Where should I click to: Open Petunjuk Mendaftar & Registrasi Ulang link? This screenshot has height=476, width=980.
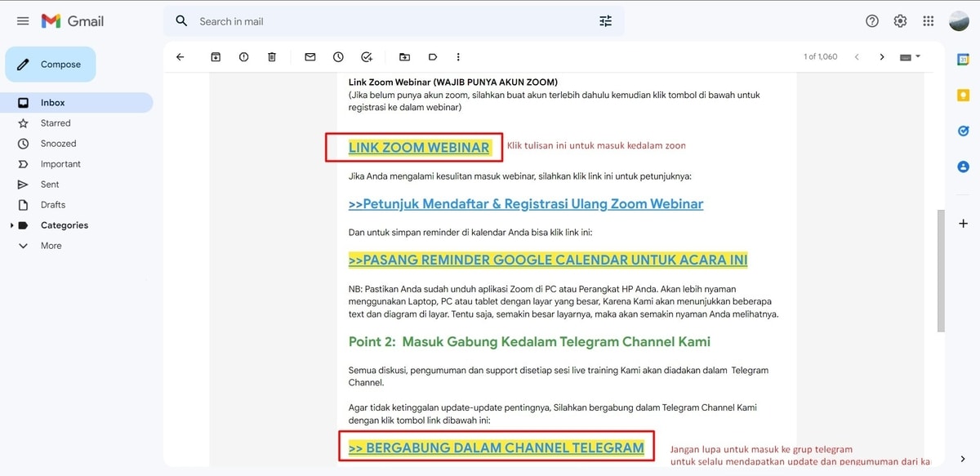coord(526,204)
